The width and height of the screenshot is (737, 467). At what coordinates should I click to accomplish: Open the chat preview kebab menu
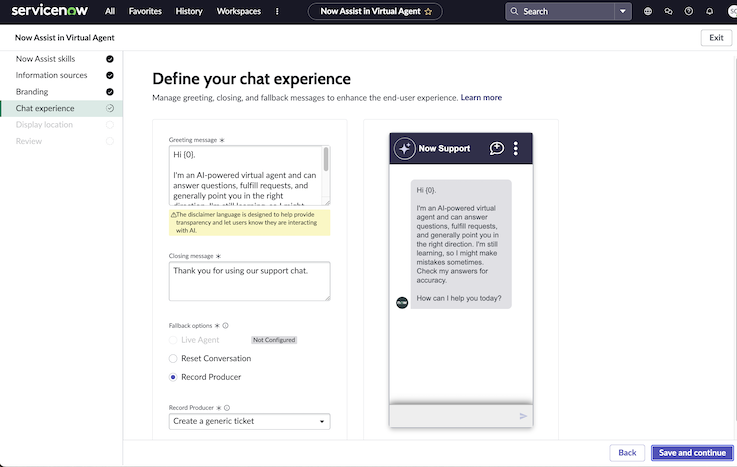(516, 148)
